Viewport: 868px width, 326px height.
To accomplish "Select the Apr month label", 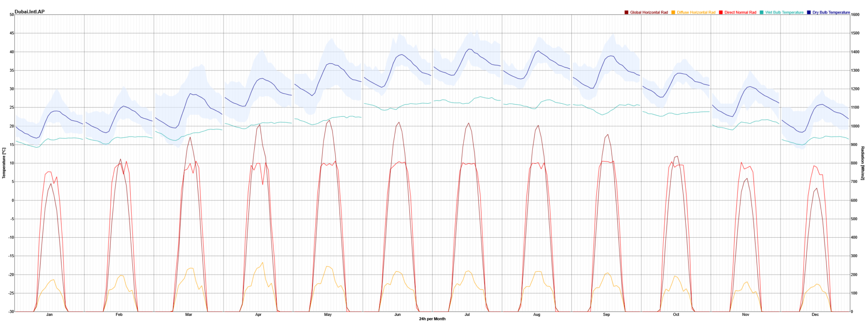I will pos(258,315).
